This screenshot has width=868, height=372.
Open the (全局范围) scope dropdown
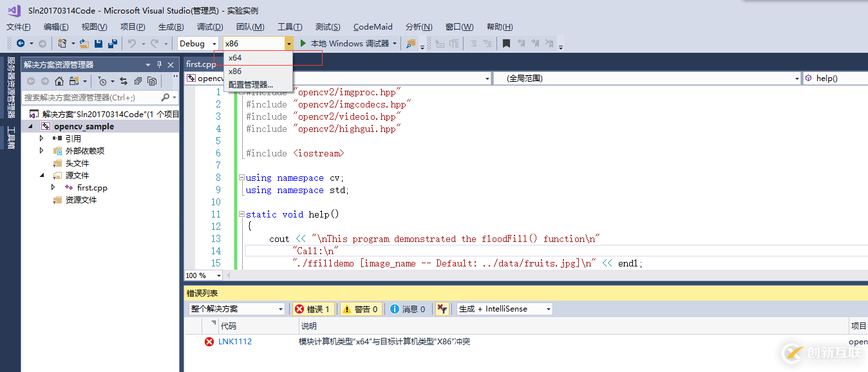[648, 78]
